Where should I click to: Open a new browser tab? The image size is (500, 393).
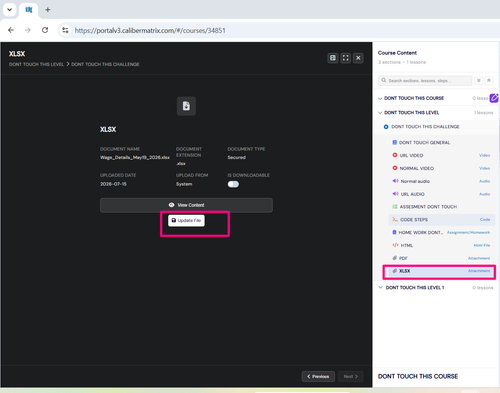coord(48,10)
